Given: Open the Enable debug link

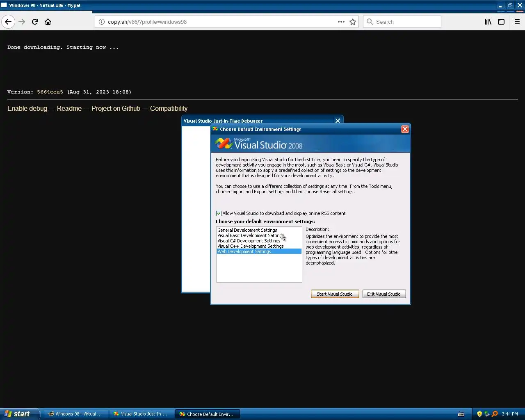Looking at the screenshot, I should [x=27, y=108].
